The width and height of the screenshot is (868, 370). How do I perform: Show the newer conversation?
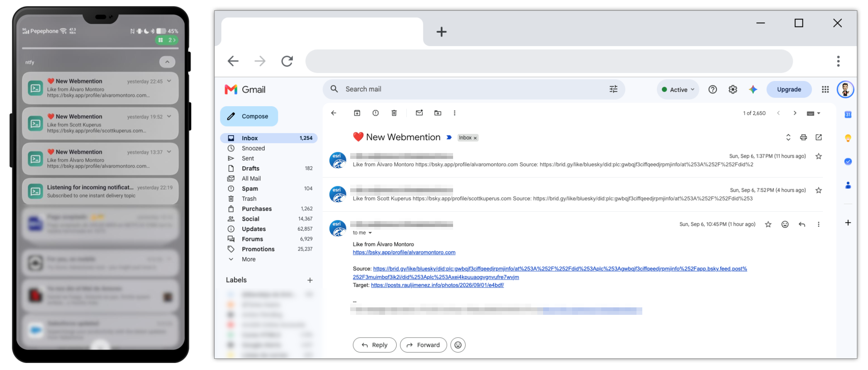(x=778, y=113)
